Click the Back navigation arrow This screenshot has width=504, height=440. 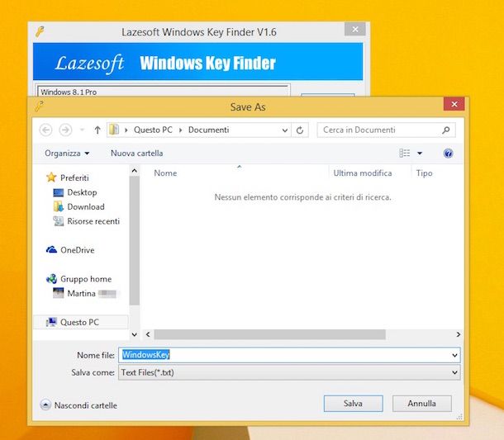click(x=45, y=130)
